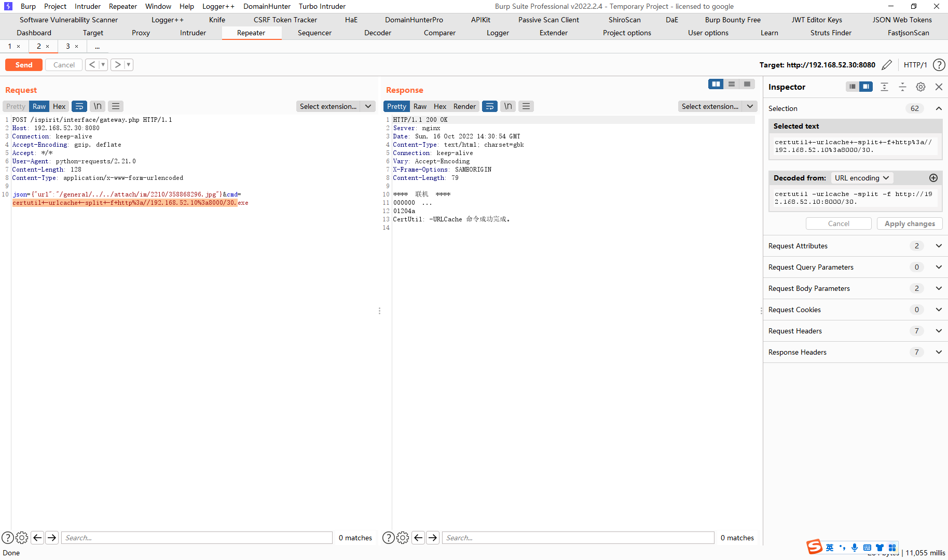Expand Request Attributes section

click(939, 246)
